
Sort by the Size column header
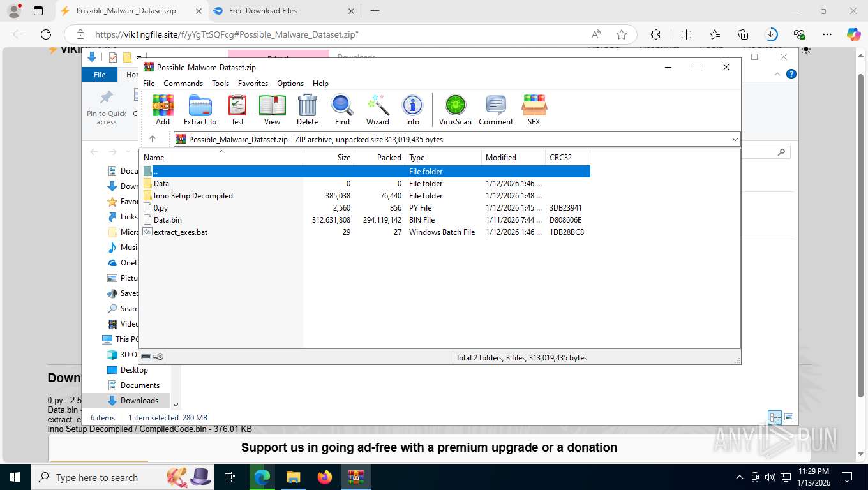(329, 158)
